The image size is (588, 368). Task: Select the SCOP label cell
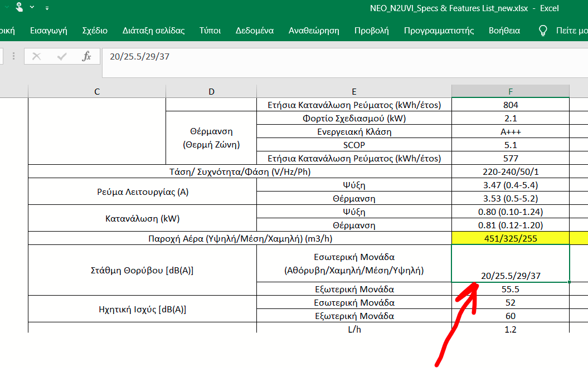[354, 145]
